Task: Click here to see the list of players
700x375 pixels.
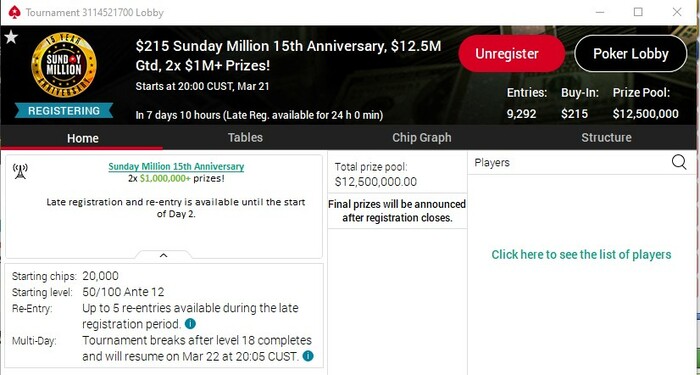Action: pos(581,254)
